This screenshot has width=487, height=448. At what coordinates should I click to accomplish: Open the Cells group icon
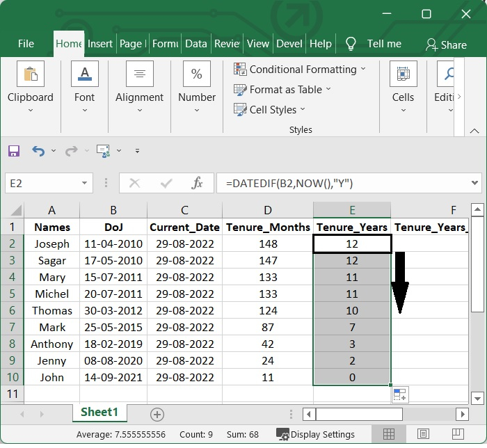coord(403,74)
